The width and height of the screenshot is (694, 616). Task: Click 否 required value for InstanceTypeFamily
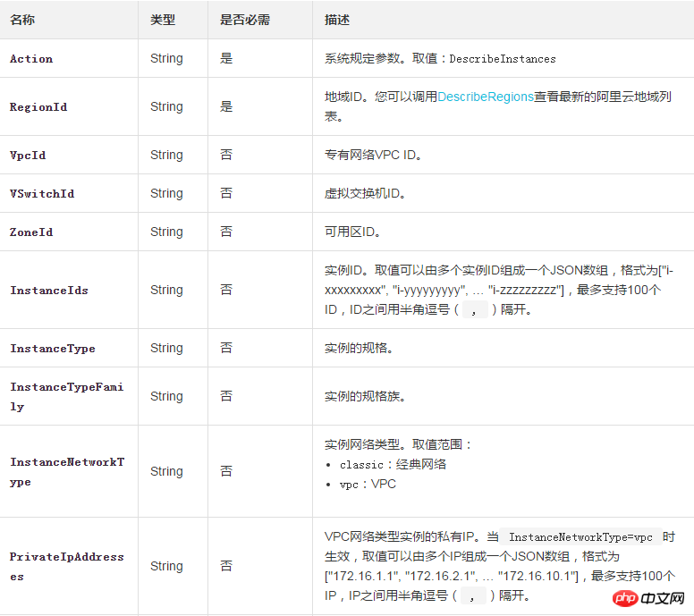(226, 396)
